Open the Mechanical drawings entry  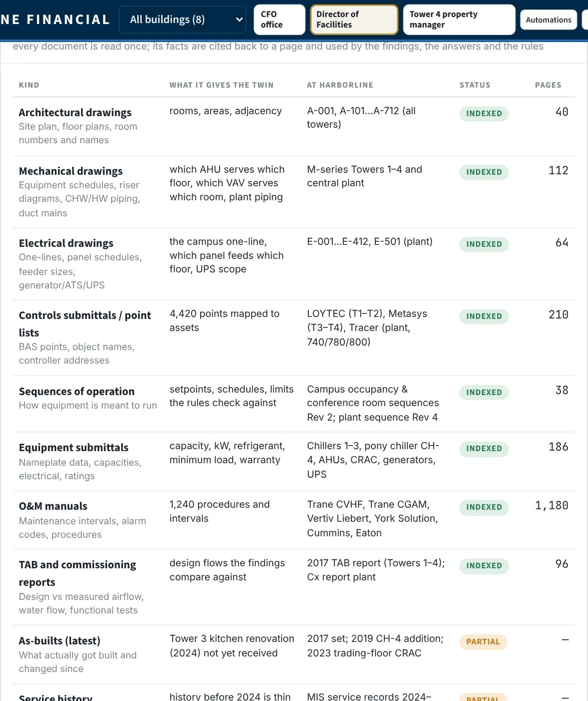coord(71,171)
